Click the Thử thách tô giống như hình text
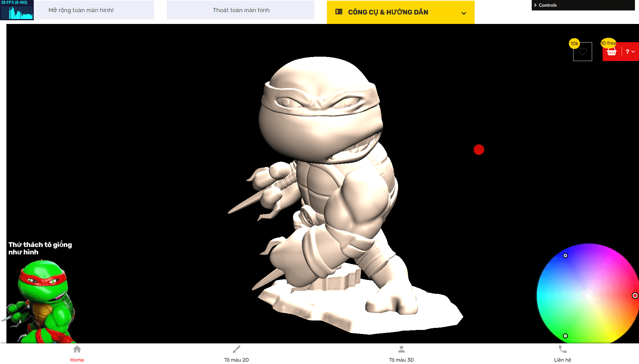Screen dimensions: 639x364 pos(40,248)
